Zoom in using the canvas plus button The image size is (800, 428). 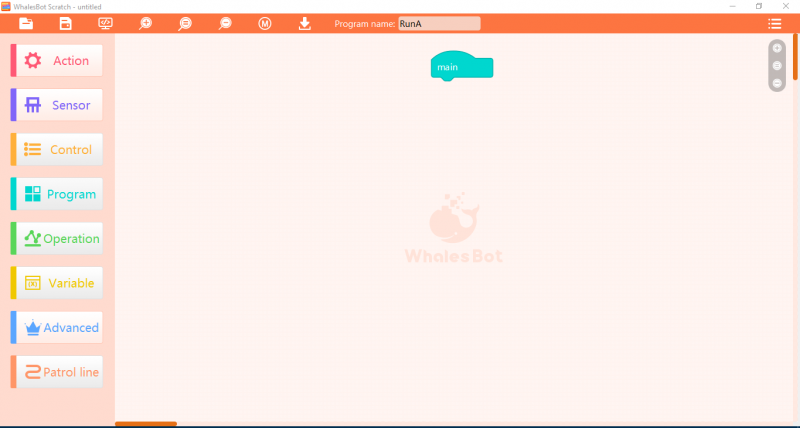777,48
